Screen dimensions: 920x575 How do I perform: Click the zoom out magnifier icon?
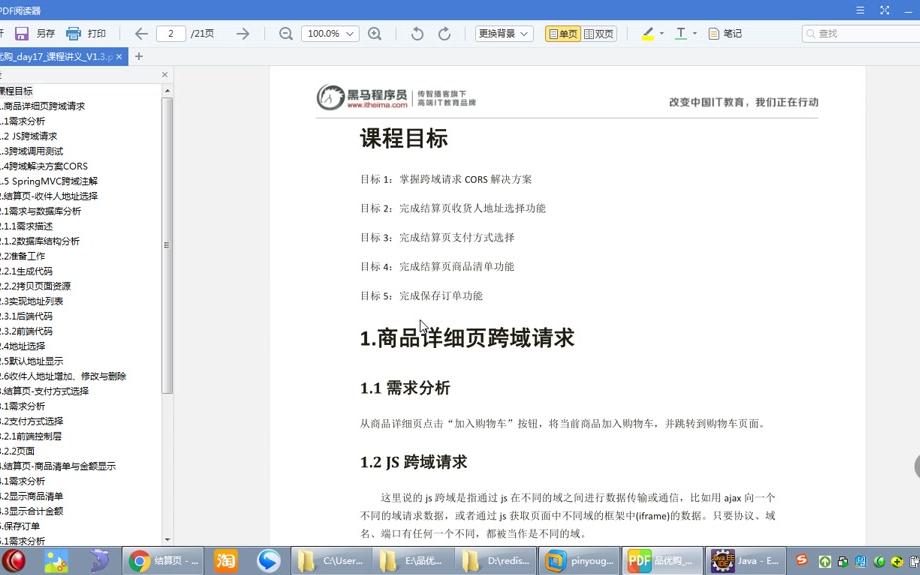286,33
